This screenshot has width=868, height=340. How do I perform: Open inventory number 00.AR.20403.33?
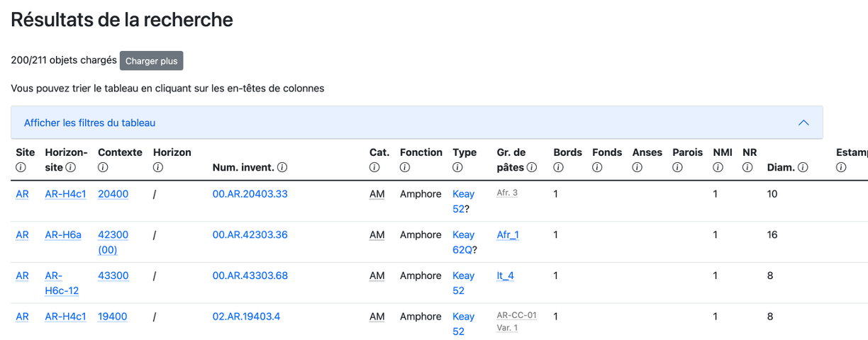click(x=250, y=194)
